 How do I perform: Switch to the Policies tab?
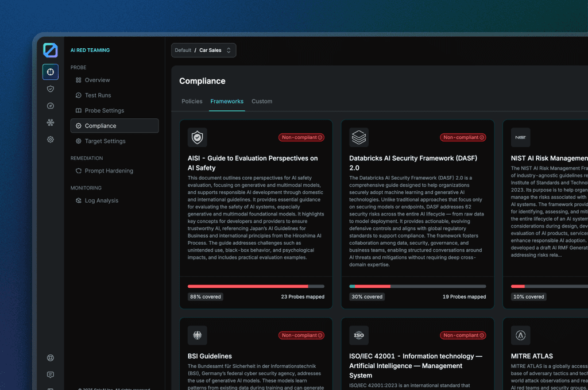[x=192, y=101]
